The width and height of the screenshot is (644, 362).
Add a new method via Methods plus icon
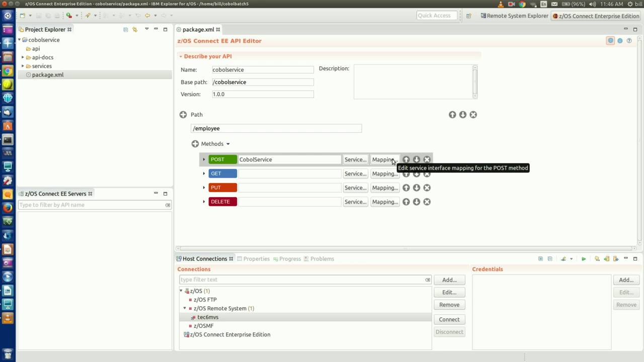tap(195, 144)
